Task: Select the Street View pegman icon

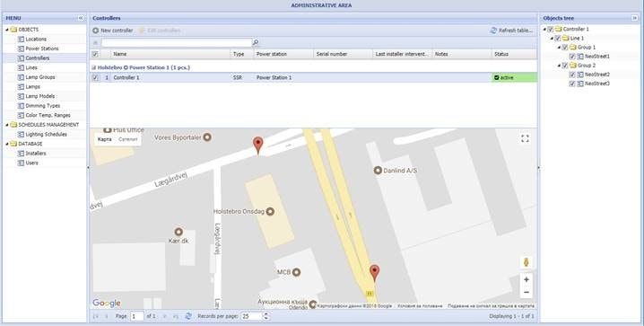Action: tap(527, 262)
